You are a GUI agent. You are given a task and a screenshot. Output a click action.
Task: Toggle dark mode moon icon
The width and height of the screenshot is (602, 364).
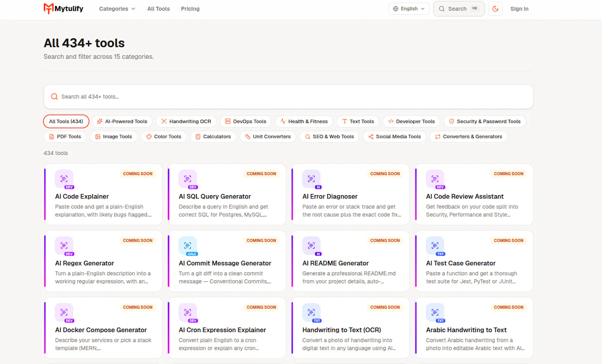click(x=495, y=9)
